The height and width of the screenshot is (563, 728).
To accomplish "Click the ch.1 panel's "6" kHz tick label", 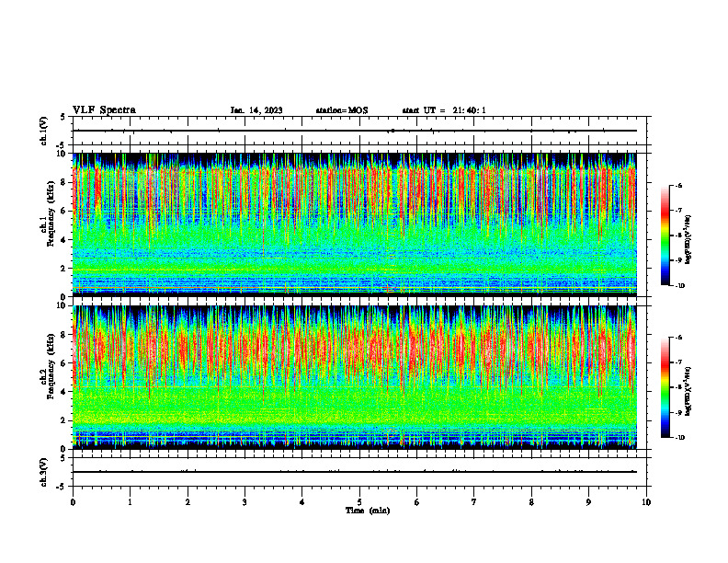I will (x=63, y=211).
